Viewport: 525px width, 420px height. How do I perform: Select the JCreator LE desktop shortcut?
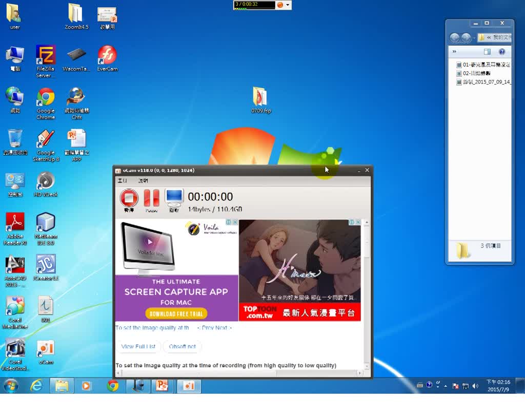point(46,268)
